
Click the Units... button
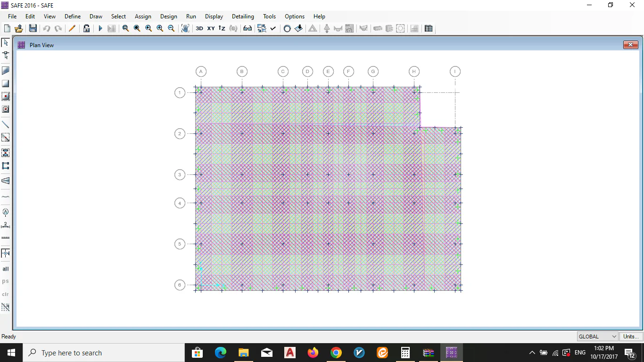(631, 337)
